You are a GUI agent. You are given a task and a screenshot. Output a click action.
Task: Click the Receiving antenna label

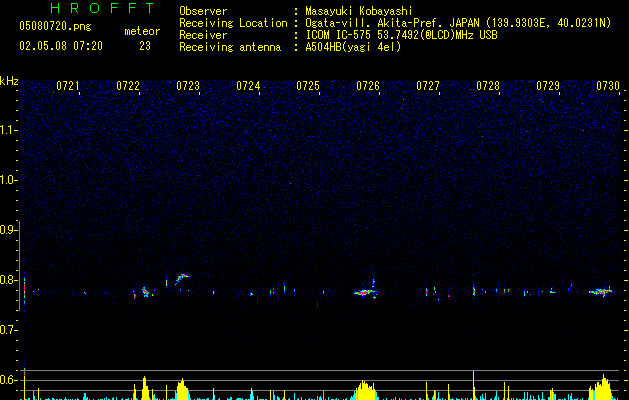(230, 47)
